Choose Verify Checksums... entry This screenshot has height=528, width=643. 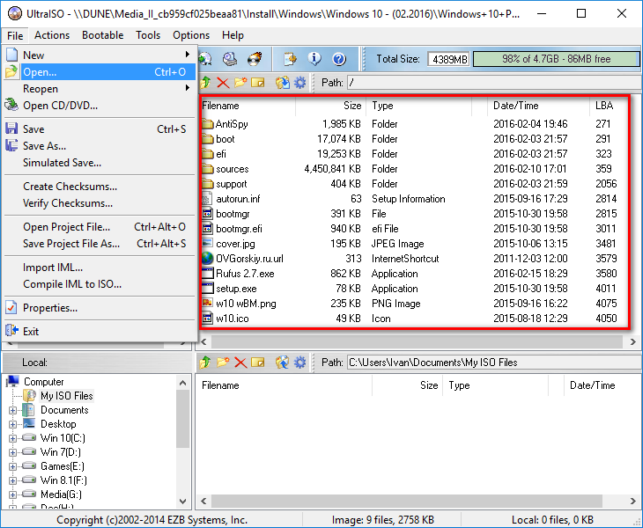(x=100, y=203)
